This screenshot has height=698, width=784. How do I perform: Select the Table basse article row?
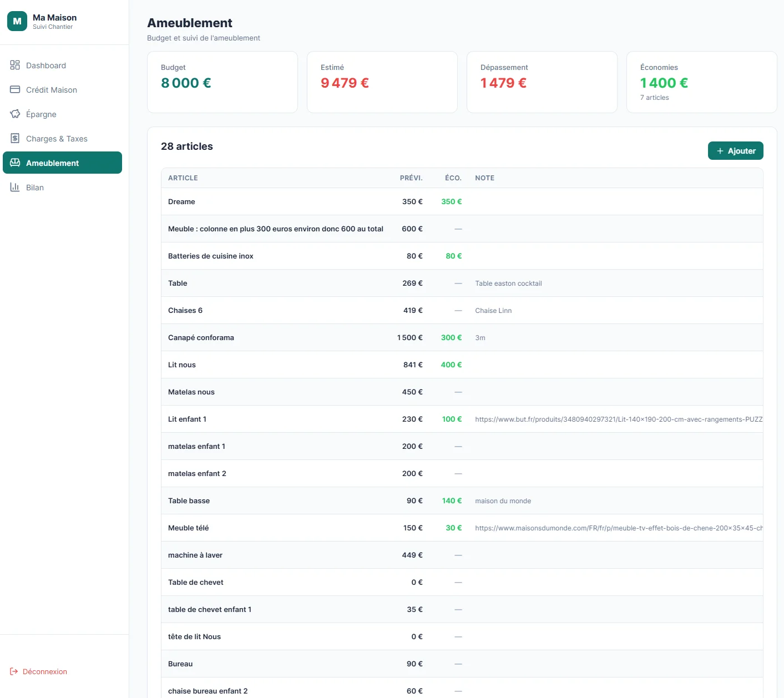[462, 500]
